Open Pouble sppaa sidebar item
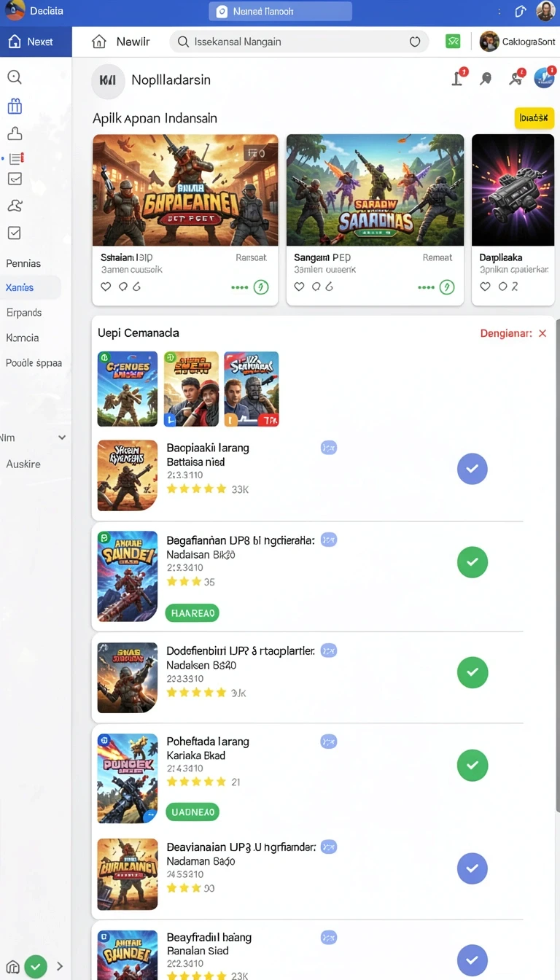Screen dimensions: 560x980 (34, 362)
